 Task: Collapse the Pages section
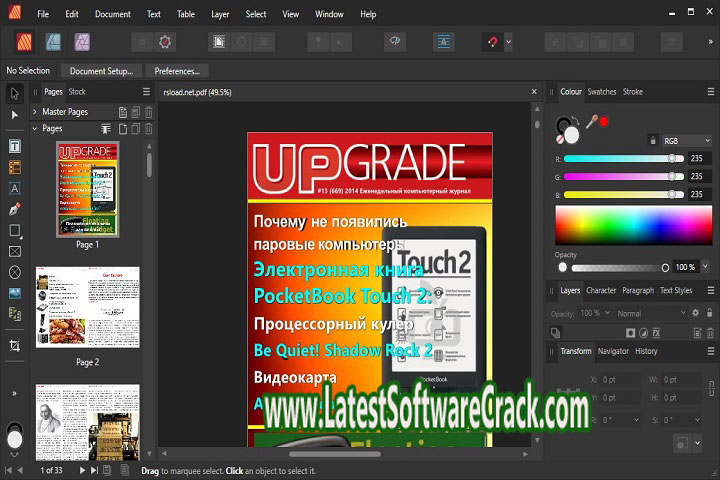pos(34,129)
